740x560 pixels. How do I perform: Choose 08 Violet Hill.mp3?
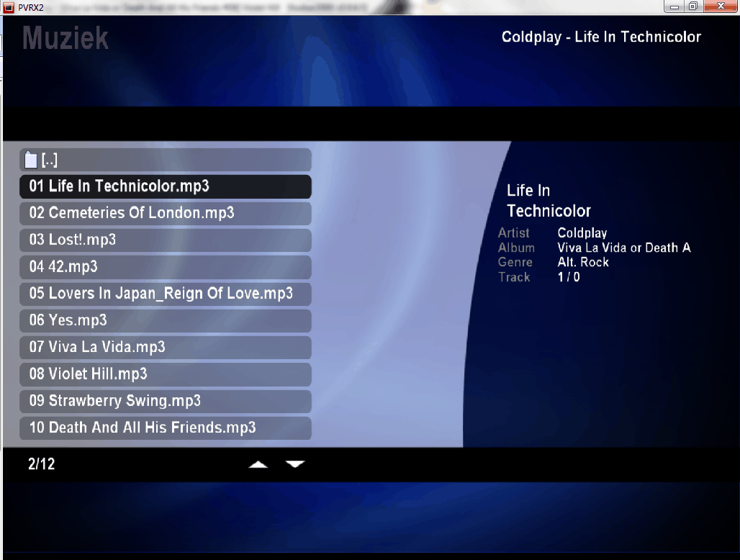pyautogui.click(x=165, y=374)
